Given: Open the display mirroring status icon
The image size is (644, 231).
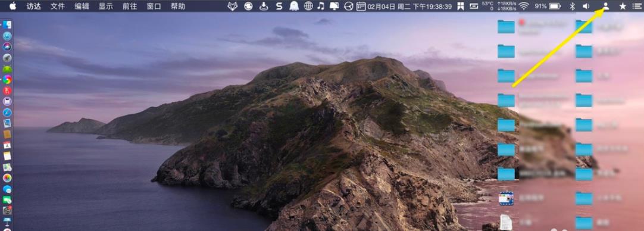Looking at the screenshot, I should click(334, 6).
